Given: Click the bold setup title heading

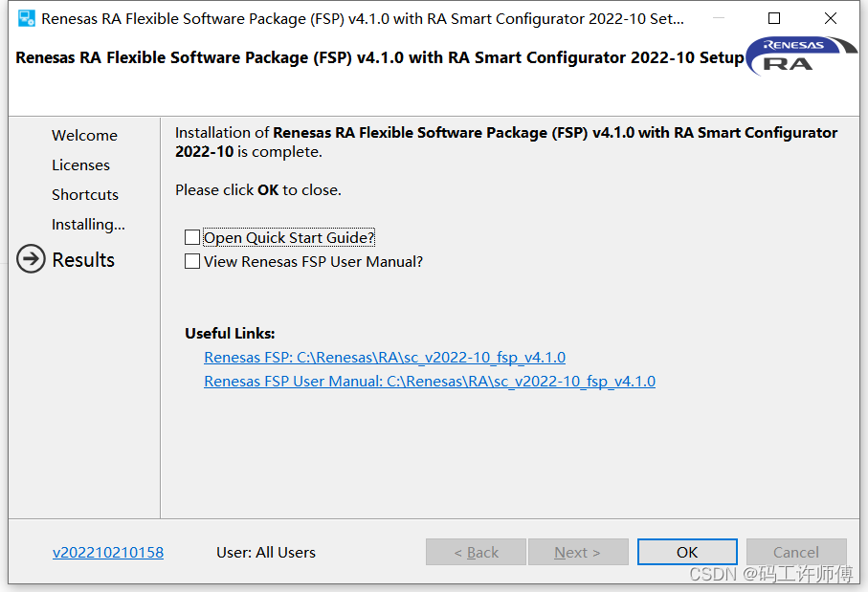Looking at the screenshot, I should 380,57.
